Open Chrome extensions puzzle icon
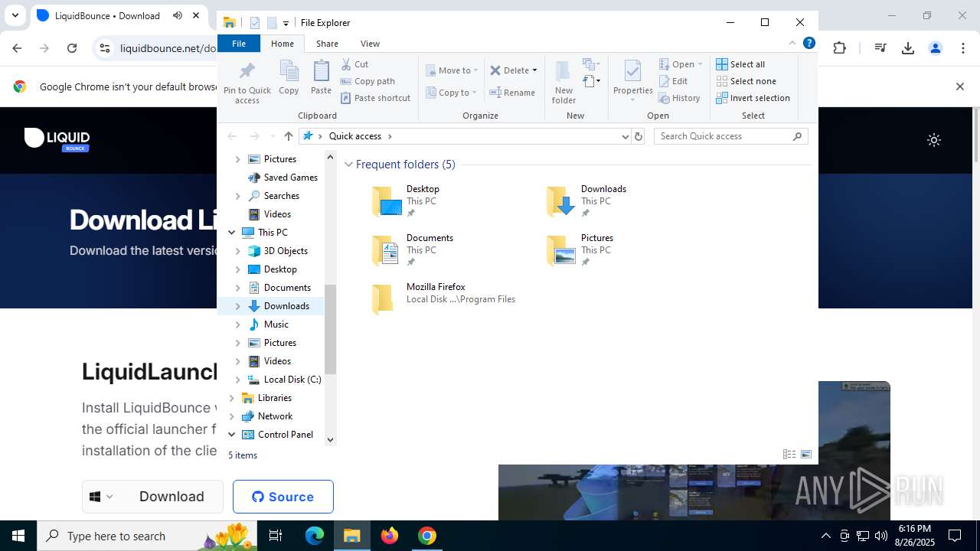Viewport: 980px width, 551px height. pos(840,48)
